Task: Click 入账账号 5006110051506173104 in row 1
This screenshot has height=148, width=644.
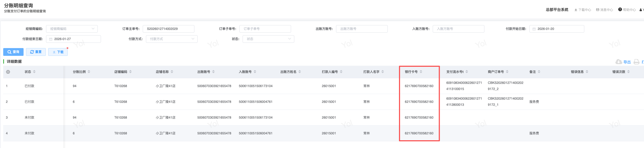Action: [x=256, y=86]
